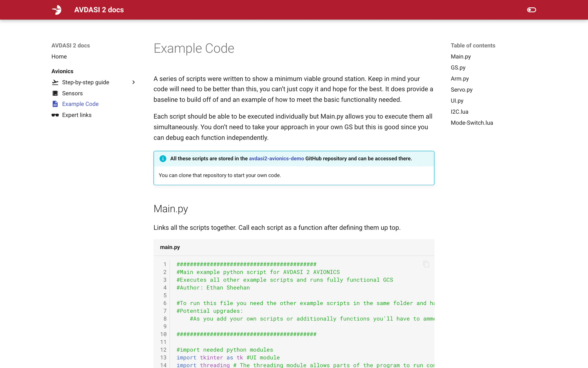Jump to Main.py in table of contents
Screen dimensions: 588x368
point(461,57)
